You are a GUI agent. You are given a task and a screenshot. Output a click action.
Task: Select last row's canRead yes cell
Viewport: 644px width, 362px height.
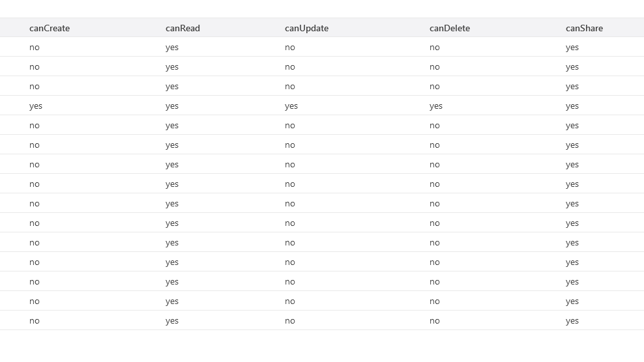pyautogui.click(x=171, y=321)
